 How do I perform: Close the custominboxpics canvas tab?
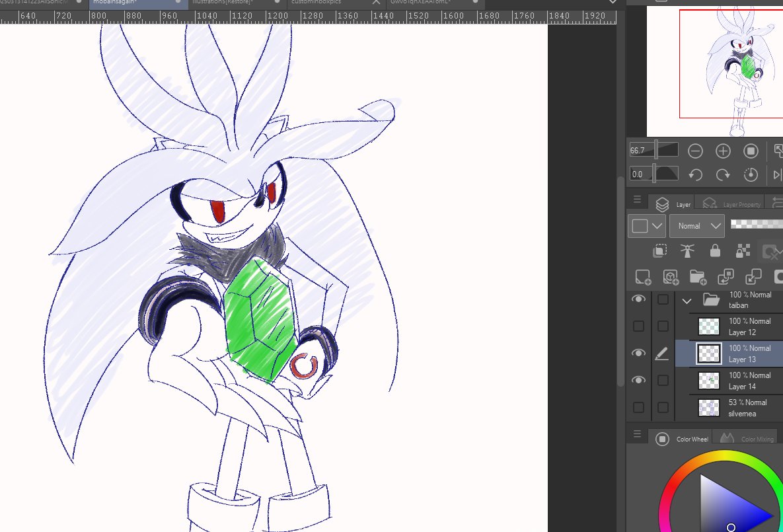point(376,2)
